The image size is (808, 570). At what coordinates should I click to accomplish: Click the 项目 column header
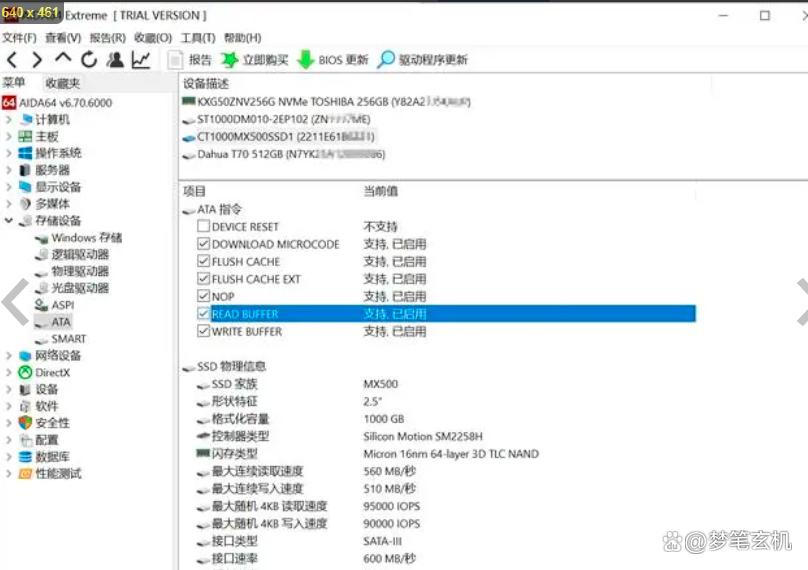(x=194, y=191)
